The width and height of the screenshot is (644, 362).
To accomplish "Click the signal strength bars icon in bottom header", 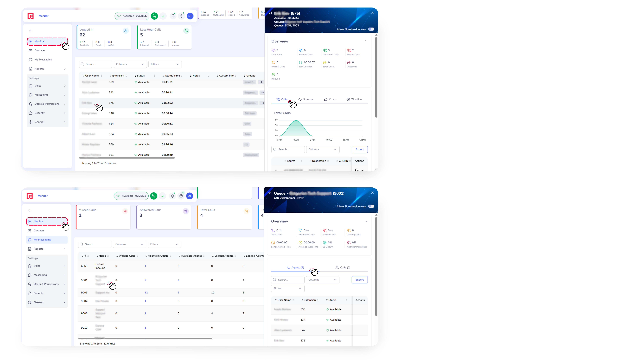I will pyautogui.click(x=162, y=196).
